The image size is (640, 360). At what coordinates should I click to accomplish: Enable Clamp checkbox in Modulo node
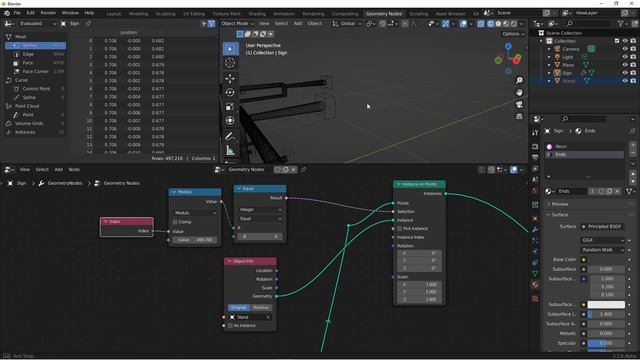175,222
